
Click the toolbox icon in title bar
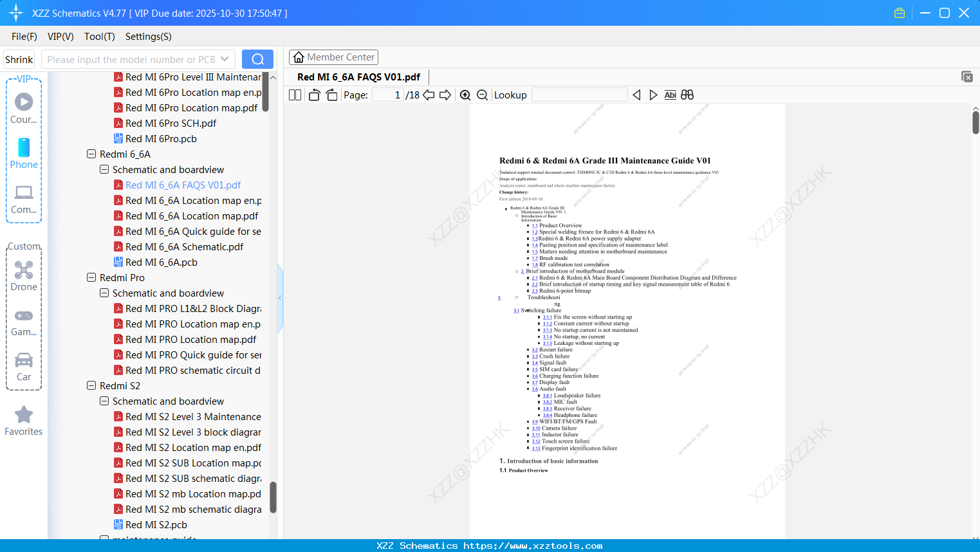(x=900, y=13)
